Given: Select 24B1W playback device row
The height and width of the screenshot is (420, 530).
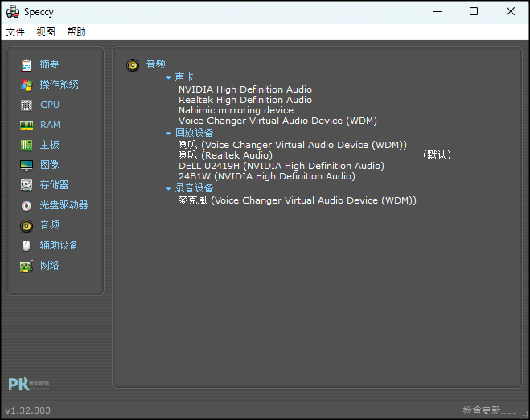Looking at the screenshot, I should coord(267,176).
